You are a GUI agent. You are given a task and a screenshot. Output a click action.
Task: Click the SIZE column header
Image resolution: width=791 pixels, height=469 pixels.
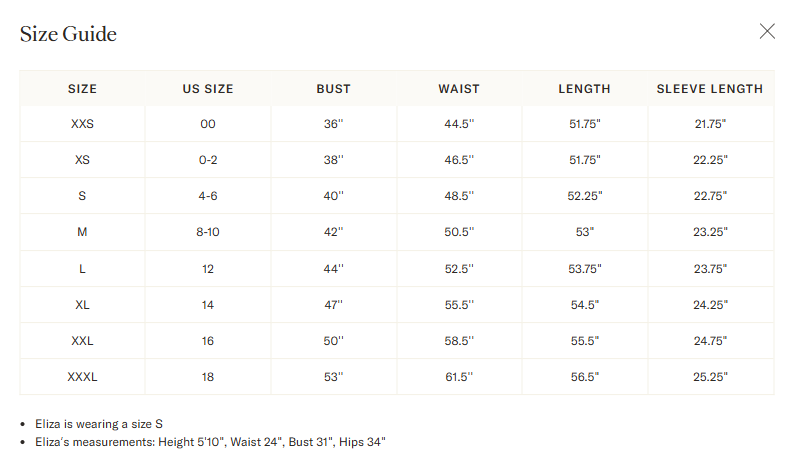82,89
